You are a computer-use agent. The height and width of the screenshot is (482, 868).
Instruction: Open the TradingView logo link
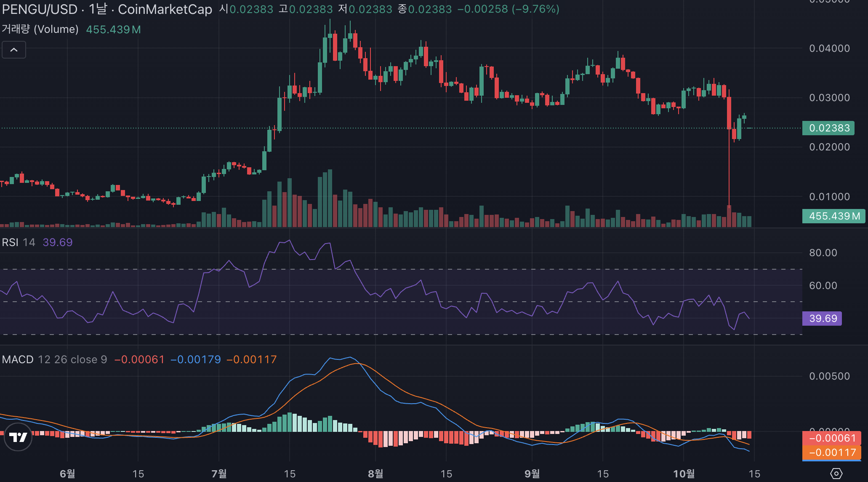point(18,437)
